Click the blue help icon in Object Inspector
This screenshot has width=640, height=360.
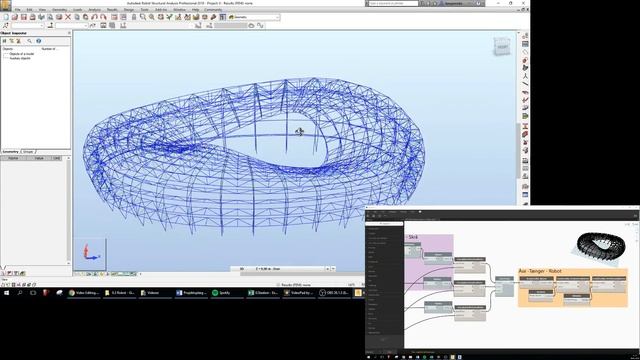tap(39, 41)
